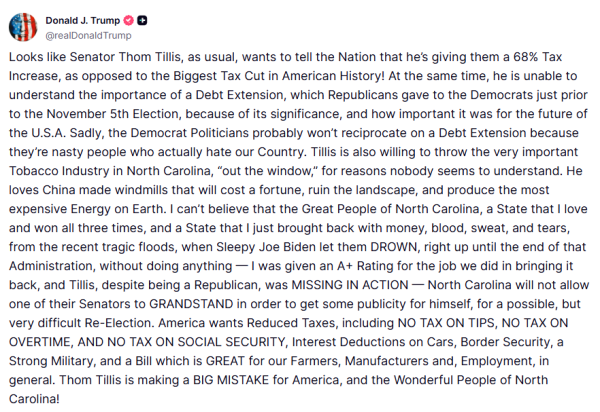The height and width of the screenshot is (412, 600).
Task: Click the phrase "Tobacco Industry"
Action: (59, 171)
